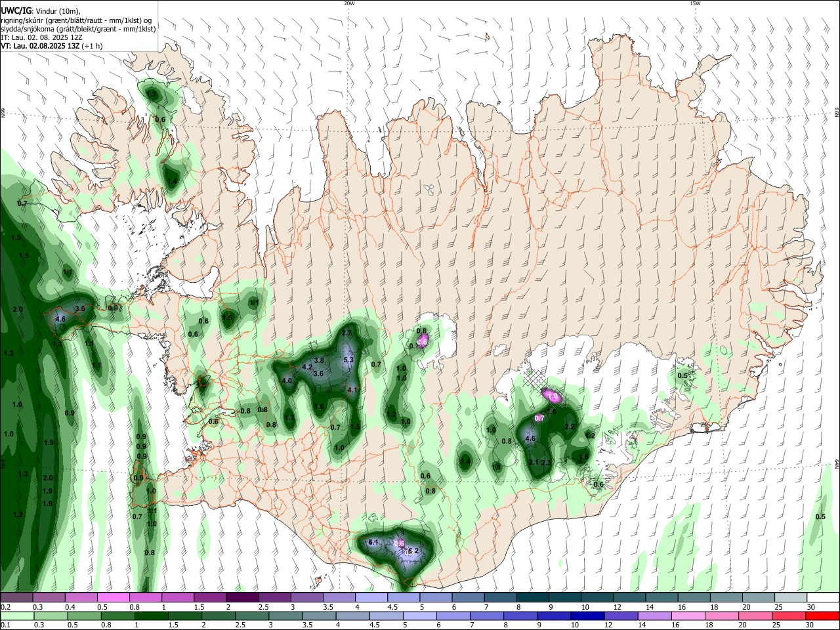840x630 pixels.
Task: Click the darkest purple swatch between 2 and 2.5 on upper scale
Action: [x=242, y=597]
